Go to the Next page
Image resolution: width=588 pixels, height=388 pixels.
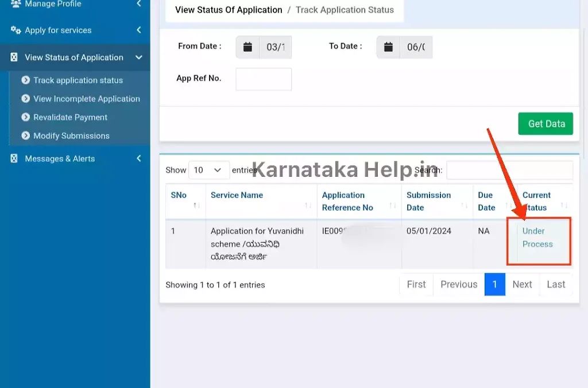tap(522, 285)
